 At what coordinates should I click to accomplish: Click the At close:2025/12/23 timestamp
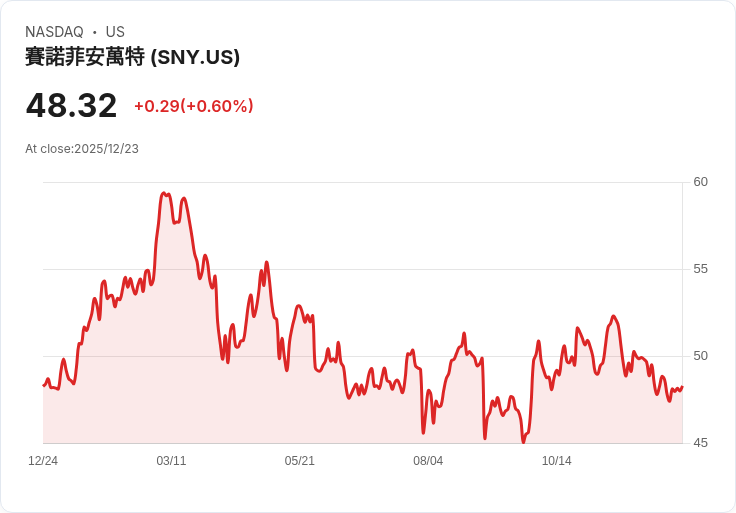(x=82, y=149)
